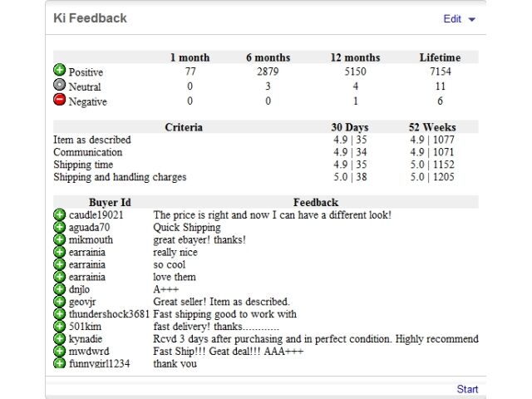Click the 52 Weeks column header
The height and width of the screenshot is (399, 532).
(x=432, y=127)
